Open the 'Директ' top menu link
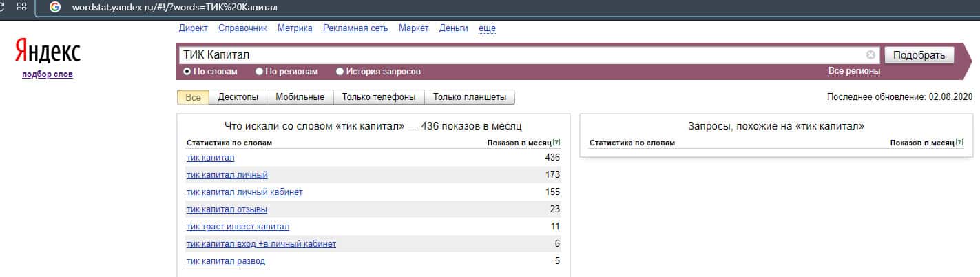Viewport: 980px width, 277px height. coord(193,28)
